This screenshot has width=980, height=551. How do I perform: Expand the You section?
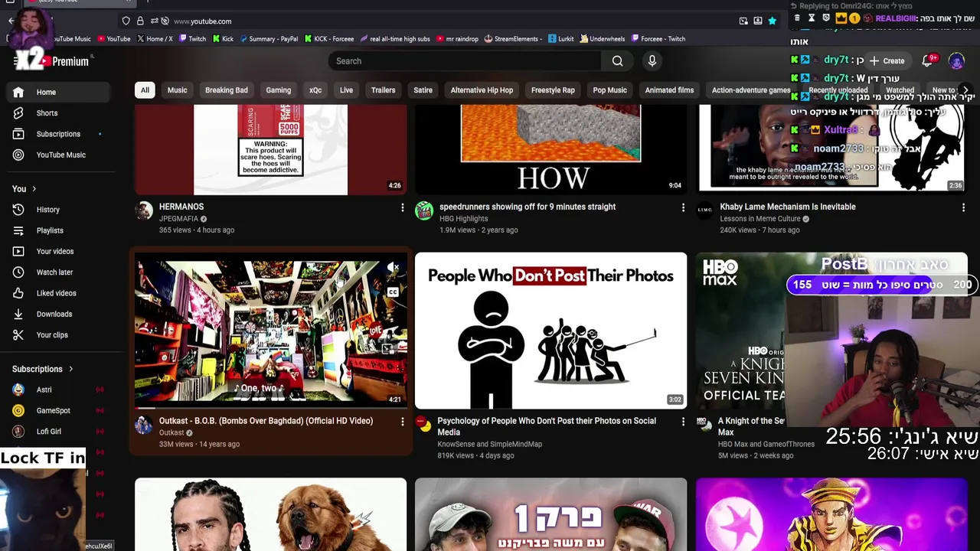tap(24, 189)
